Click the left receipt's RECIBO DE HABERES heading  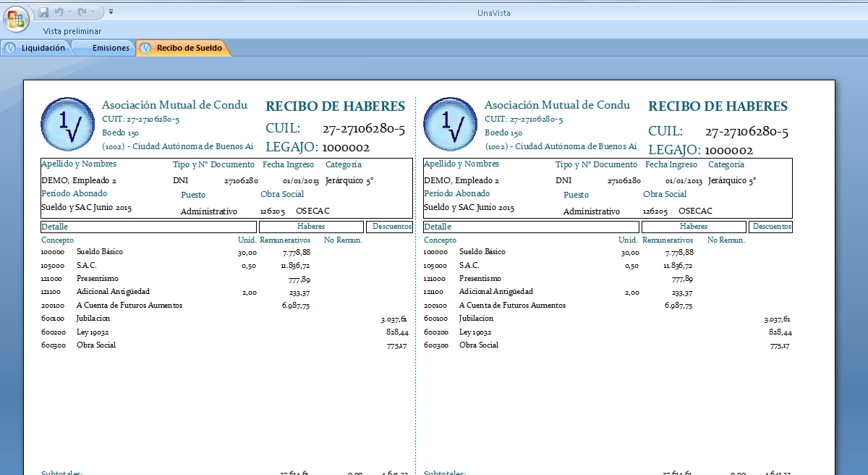click(335, 106)
